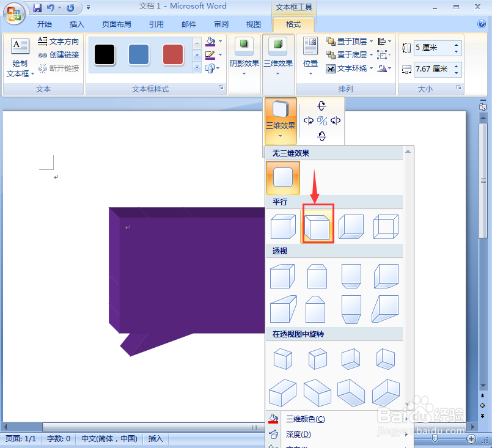
Task: Click 置于底层 send to back
Action: coord(347,55)
